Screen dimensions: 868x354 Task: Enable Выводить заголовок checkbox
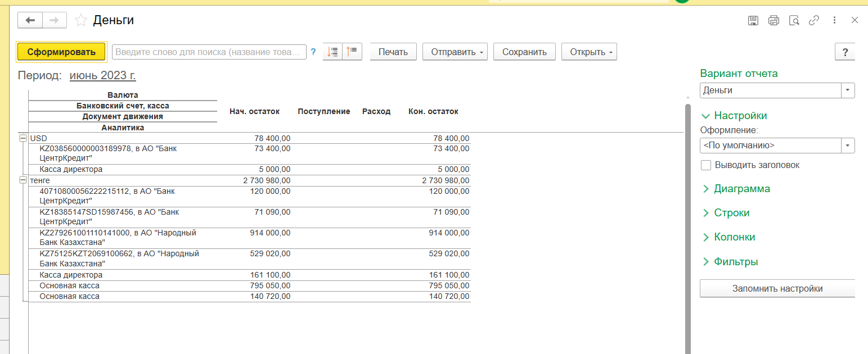(705, 165)
